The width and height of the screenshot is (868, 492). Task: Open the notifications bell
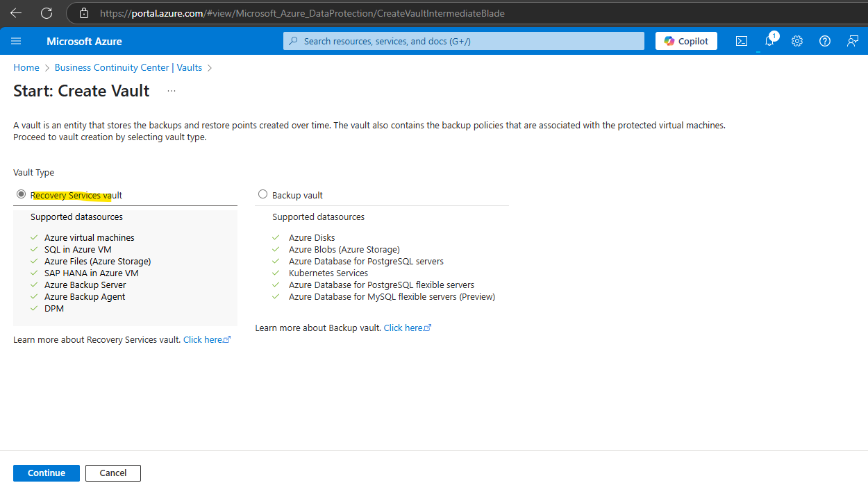tap(769, 41)
